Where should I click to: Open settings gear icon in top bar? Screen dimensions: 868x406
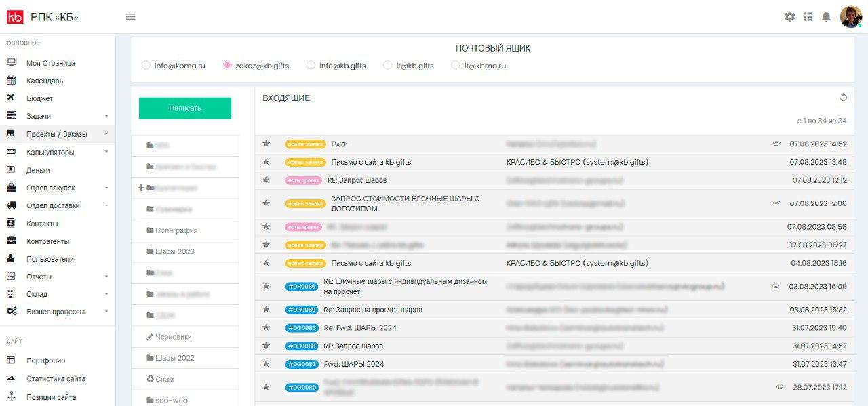click(789, 17)
